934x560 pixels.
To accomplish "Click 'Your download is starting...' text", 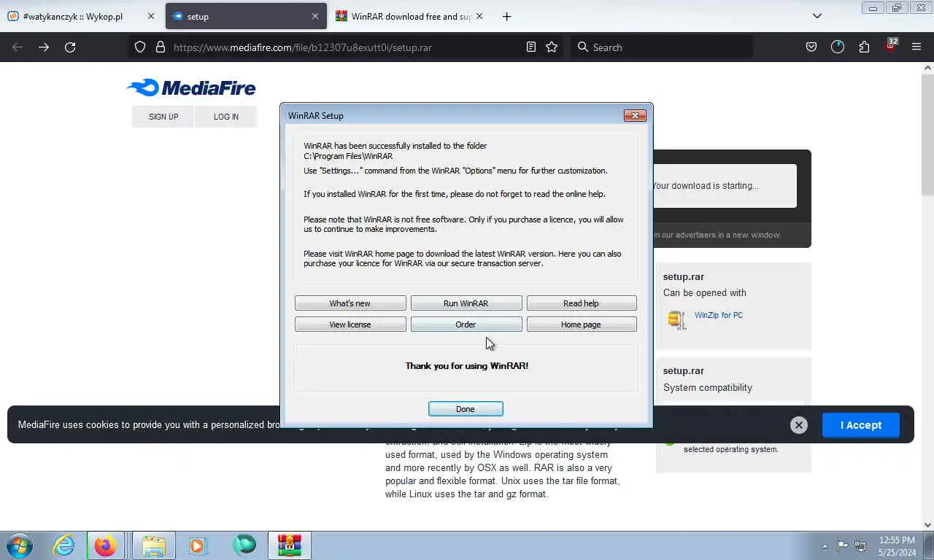I will coord(705,186).
